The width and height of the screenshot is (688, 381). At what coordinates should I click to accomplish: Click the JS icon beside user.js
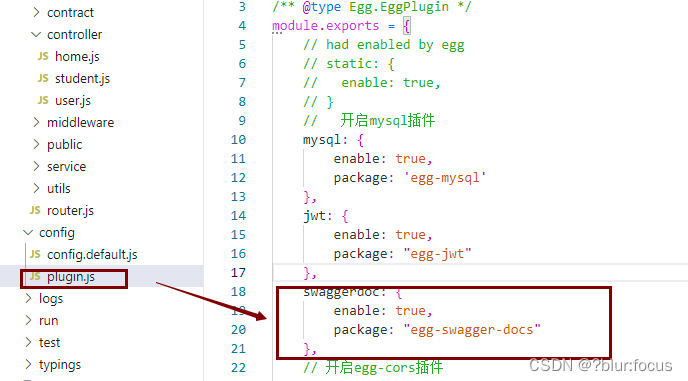(x=43, y=101)
